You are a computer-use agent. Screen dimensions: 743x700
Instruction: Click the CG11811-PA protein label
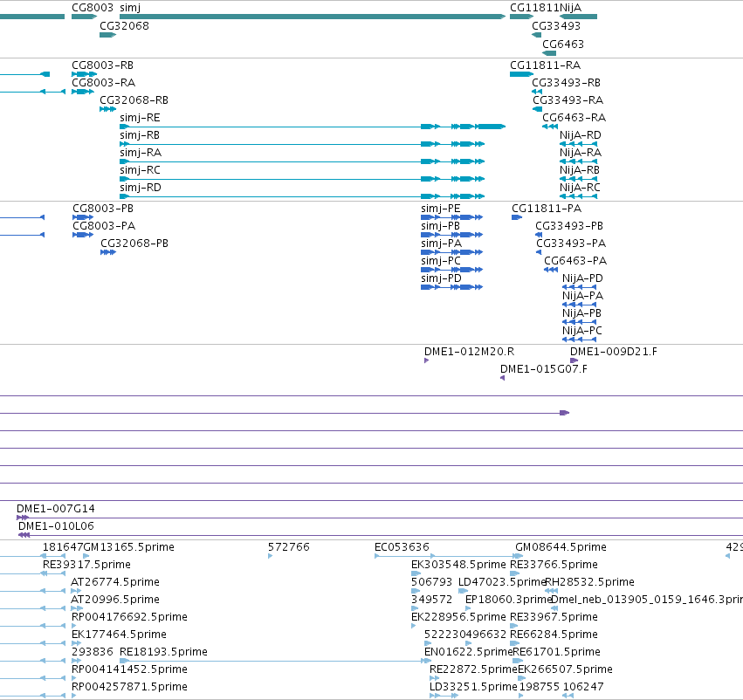(547, 209)
